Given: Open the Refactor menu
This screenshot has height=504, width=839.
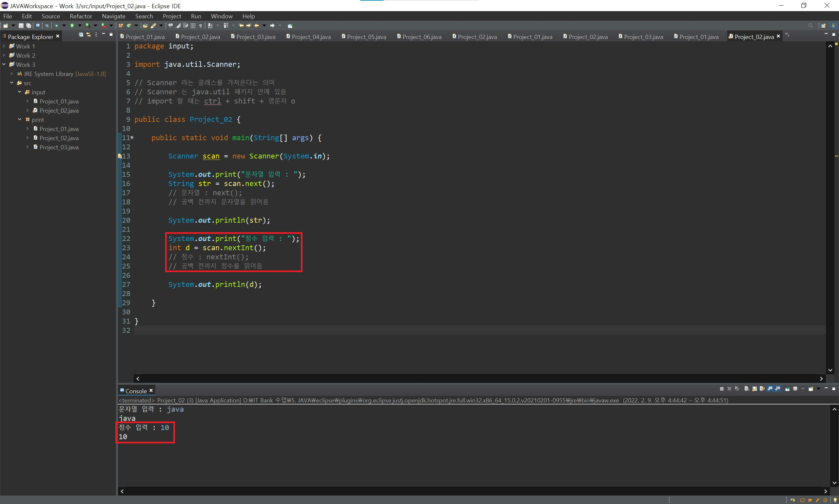Looking at the screenshot, I should click(81, 16).
